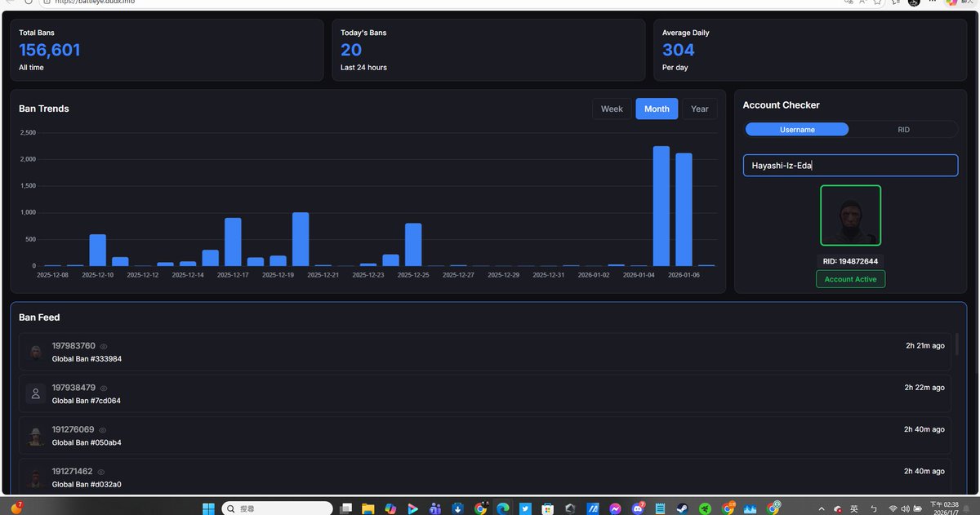The width and height of the screenshot is (980, 515).
Task: Select Global Ban #333984 text
Action: [x=87, y=359]
